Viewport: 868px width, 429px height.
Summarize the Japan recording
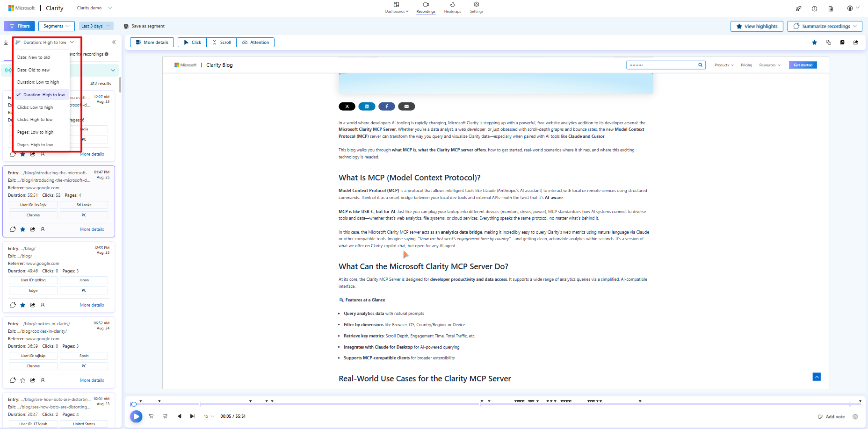point(13,305)
